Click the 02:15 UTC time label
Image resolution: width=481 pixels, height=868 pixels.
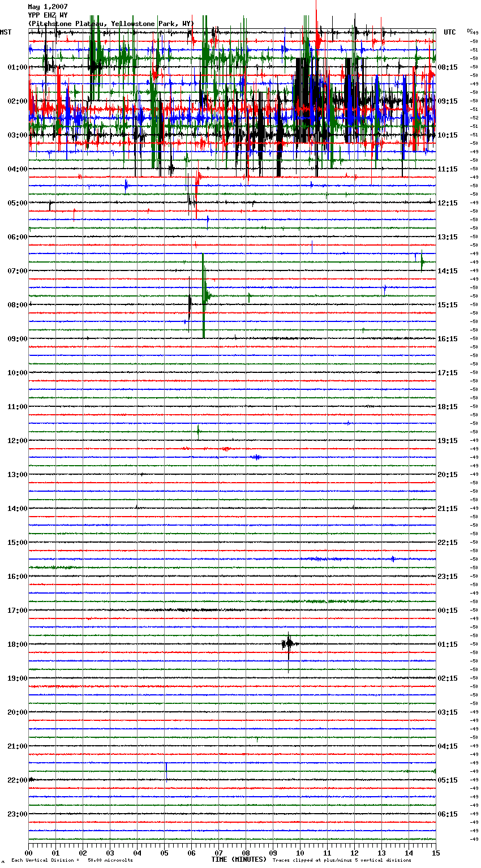pyautogui.click(x=448, y=678)
